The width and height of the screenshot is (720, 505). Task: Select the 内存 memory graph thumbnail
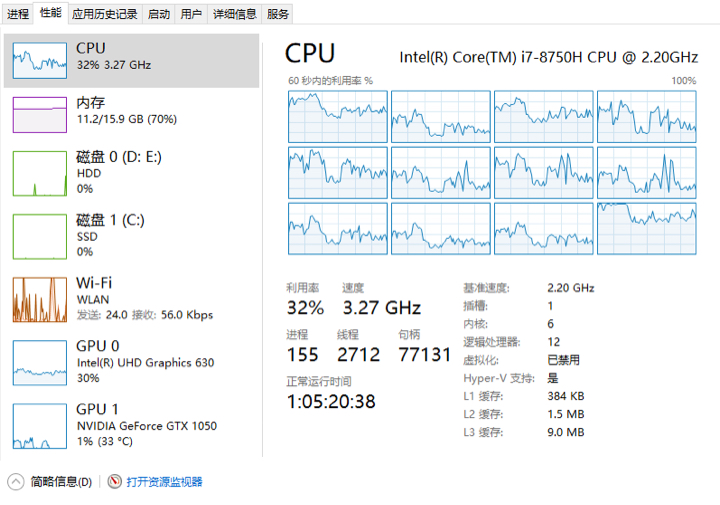[40, 115]
